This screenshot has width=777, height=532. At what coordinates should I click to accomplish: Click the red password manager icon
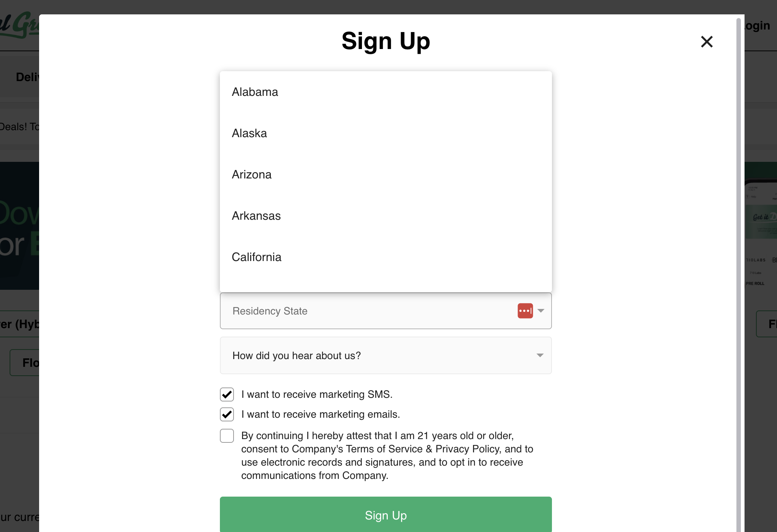point(525,311)
